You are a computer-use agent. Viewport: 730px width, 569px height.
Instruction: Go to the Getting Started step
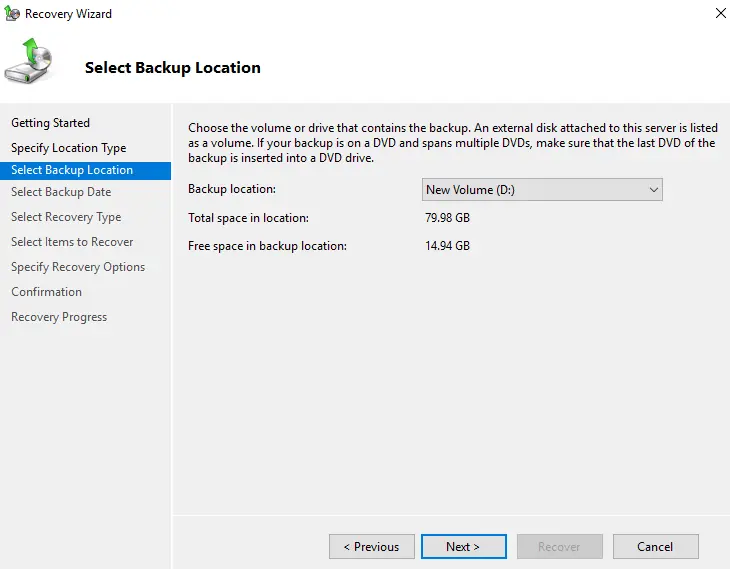[50, 123]
